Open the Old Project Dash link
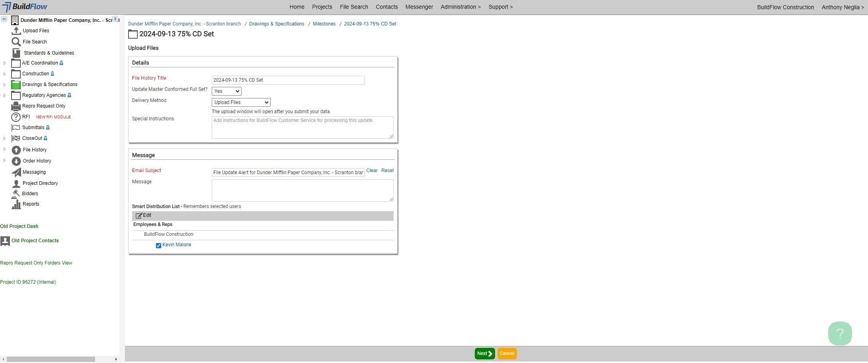The width and height of the screenshot is (868, 363). (19, 226)
